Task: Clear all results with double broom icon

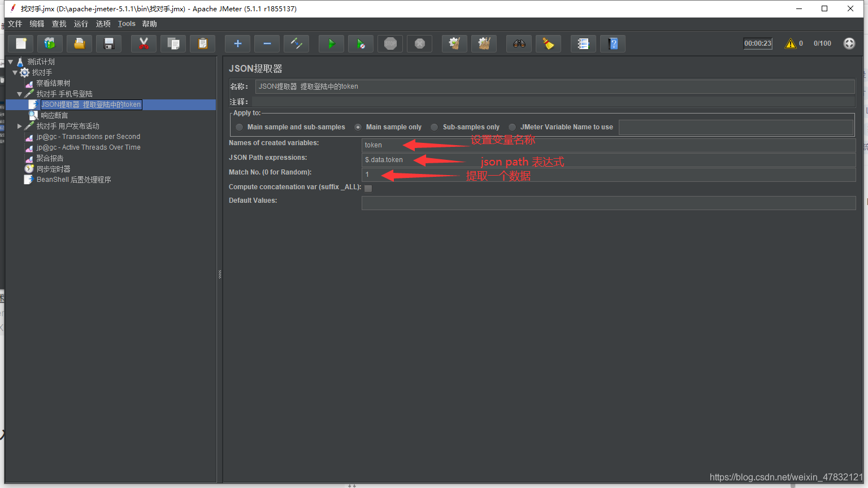Action: 484,43
